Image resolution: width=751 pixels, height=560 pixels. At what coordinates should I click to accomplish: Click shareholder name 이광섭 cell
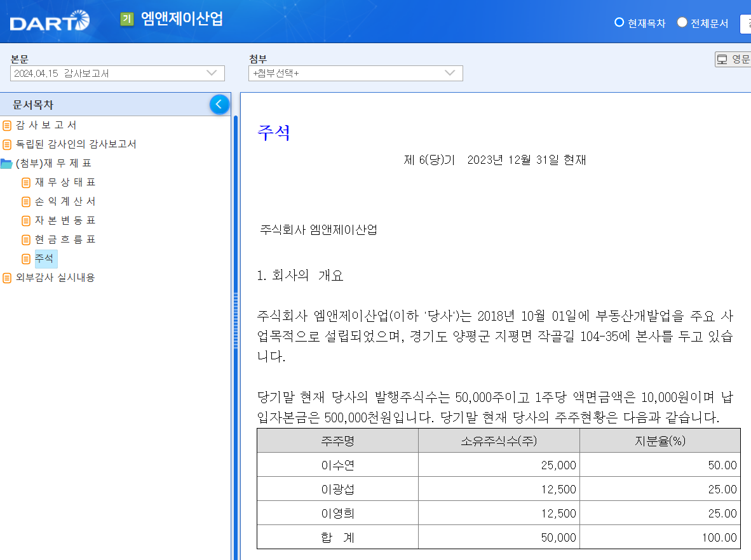(337, 489)
